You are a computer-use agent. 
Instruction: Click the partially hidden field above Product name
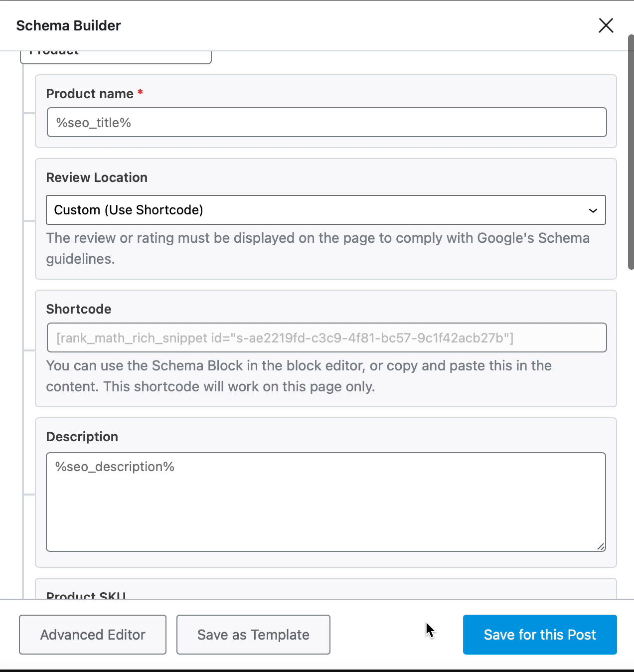(x=116, y=56)
